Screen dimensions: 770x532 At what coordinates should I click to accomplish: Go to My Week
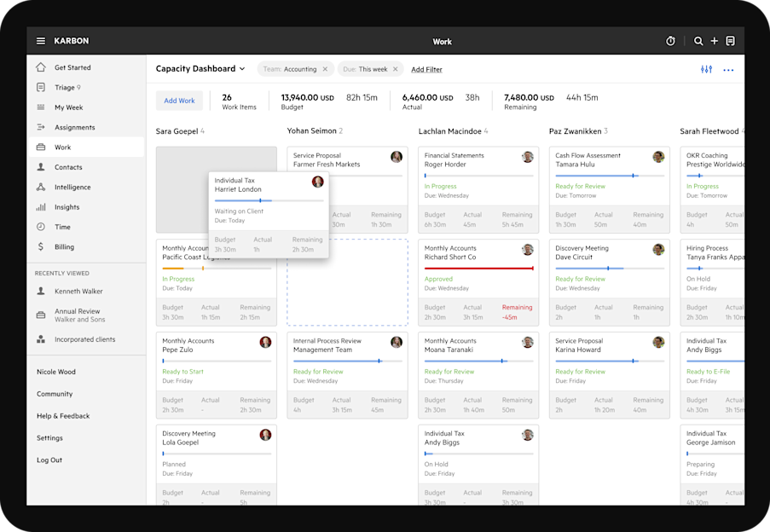87,107
